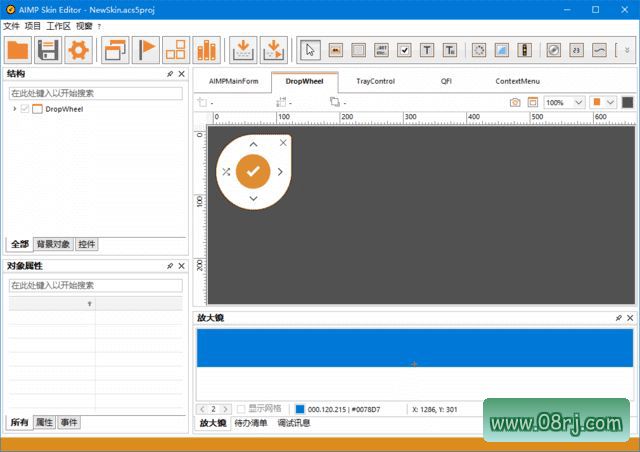Open the 调试讯息 tab
This screenshot has height=452, width=640.
click(294, 423)
